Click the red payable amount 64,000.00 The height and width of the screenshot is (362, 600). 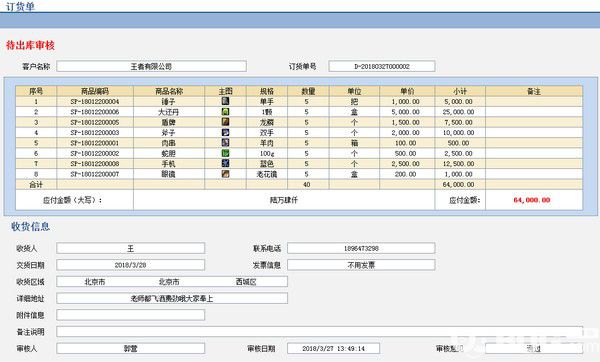(x=532, y=200)
